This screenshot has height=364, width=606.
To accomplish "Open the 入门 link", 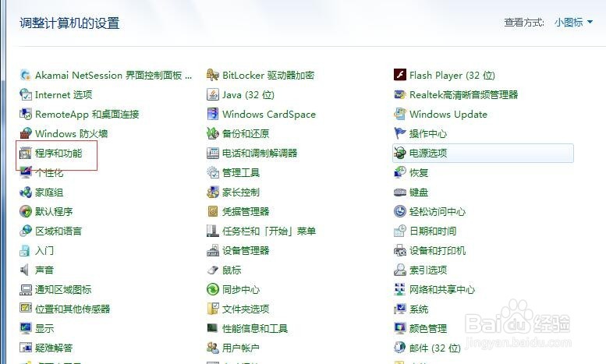I will click(44, 250).
